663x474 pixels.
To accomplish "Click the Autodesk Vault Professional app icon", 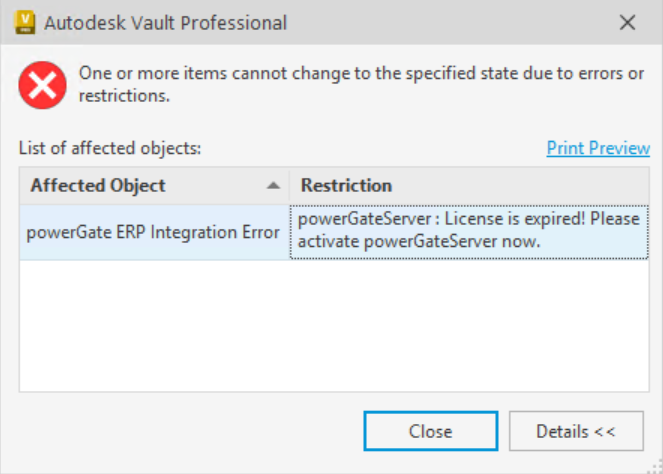I will click(25, 22).
